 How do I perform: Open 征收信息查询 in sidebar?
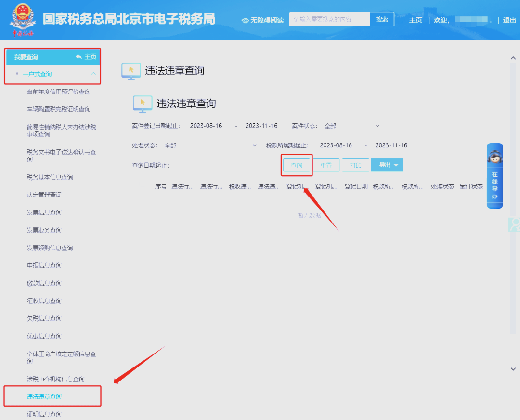coord(44,301)
